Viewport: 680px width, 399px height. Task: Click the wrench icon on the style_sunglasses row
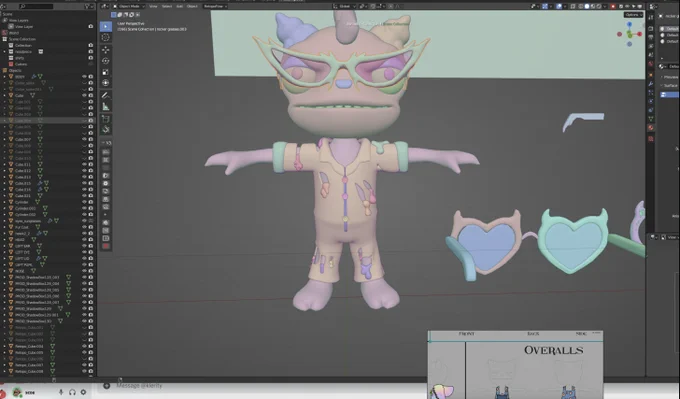[x=50, y=221]
